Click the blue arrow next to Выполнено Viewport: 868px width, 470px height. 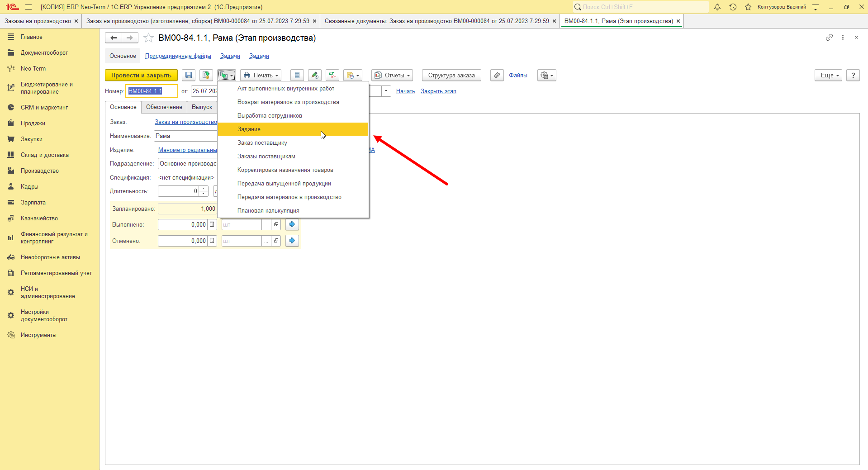pos(292,224)
